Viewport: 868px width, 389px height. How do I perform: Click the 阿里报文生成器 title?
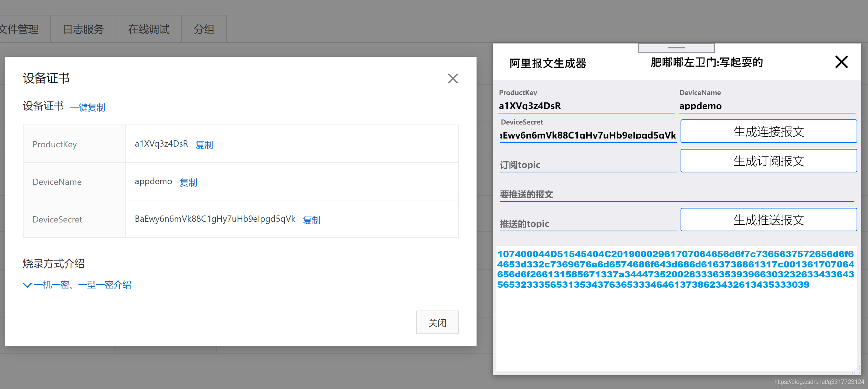click(x=548, y=63)
